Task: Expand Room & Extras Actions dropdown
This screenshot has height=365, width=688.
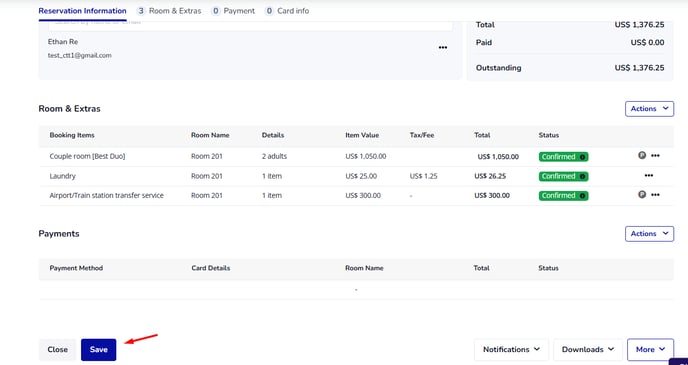Action: coord(649,109)
